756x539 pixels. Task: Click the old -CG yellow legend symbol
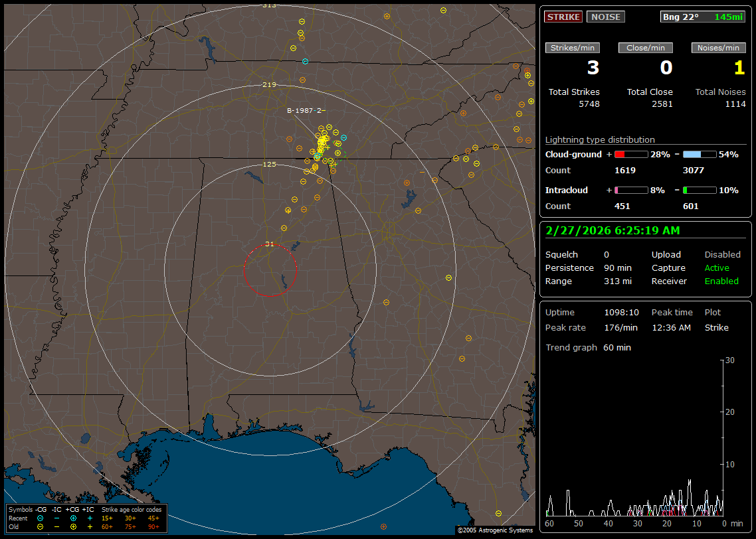(41, 526)
